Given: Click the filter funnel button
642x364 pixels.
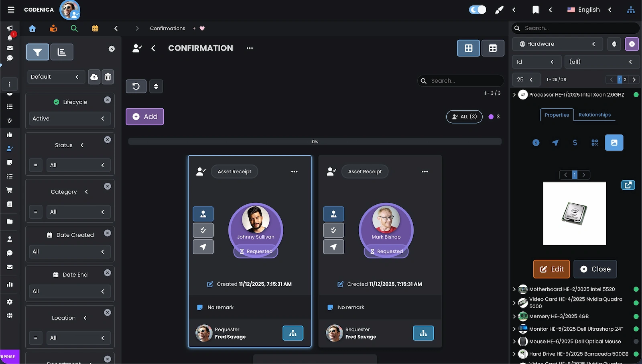Looking at the screenshot, I should 38,52.
